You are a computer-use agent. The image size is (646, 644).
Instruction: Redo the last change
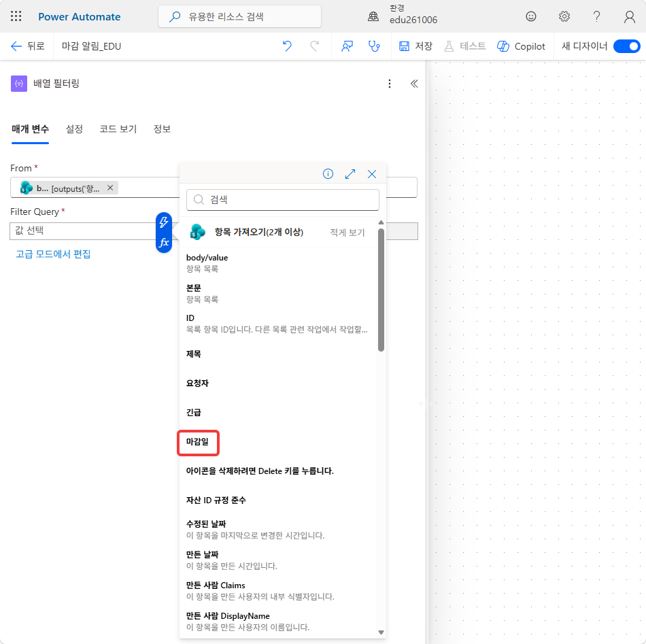pos(314,46)
